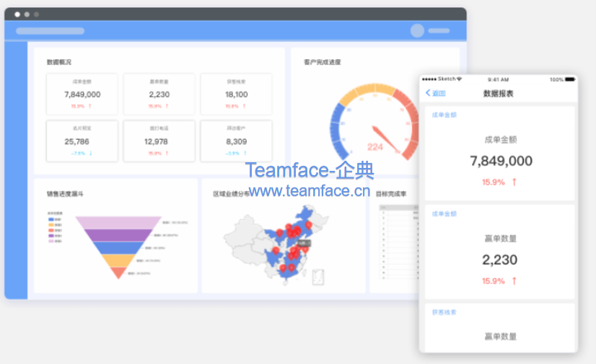Click the username placeholder beside the avatar

439,31
